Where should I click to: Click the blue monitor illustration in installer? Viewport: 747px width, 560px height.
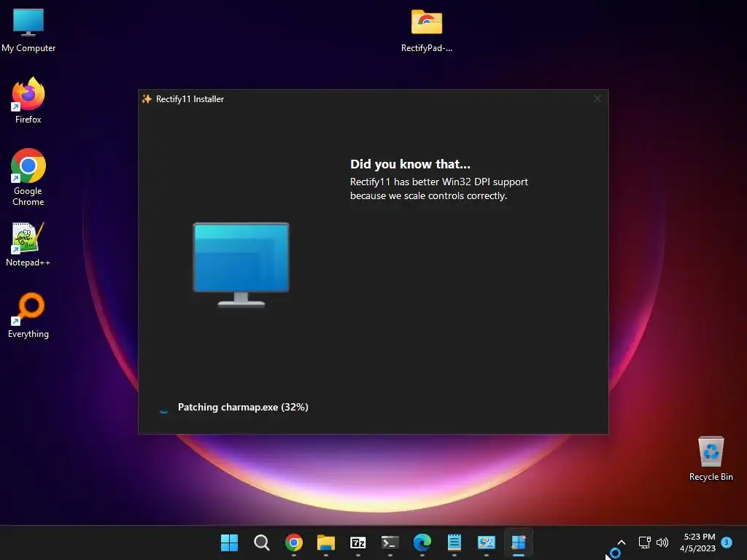coord(241,265)
